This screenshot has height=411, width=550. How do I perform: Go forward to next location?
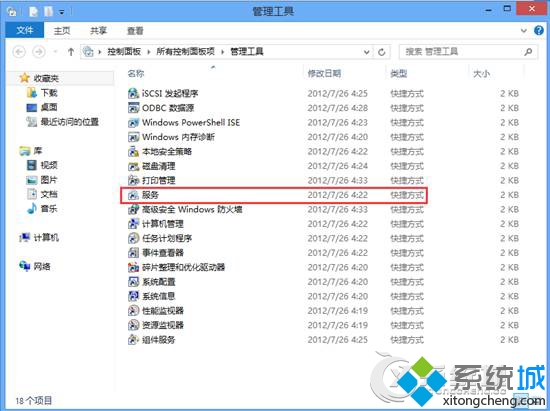(39, 52)
